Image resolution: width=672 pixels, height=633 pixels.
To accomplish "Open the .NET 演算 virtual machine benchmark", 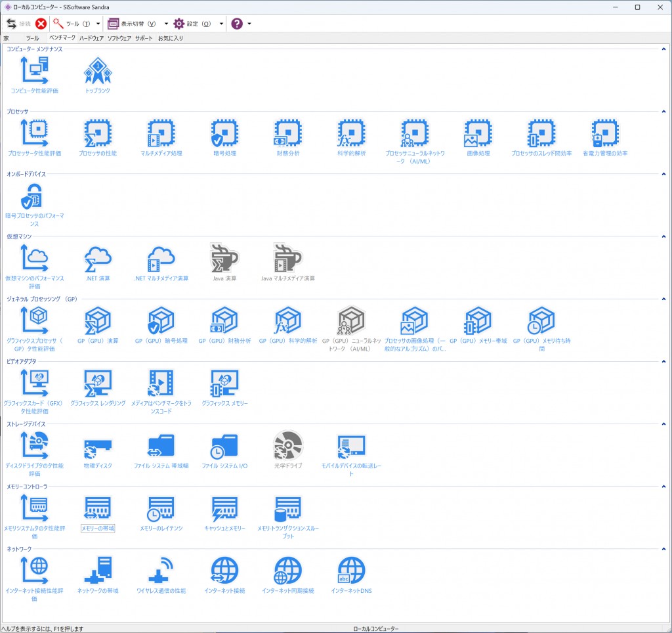I will [x=97, y=258].
